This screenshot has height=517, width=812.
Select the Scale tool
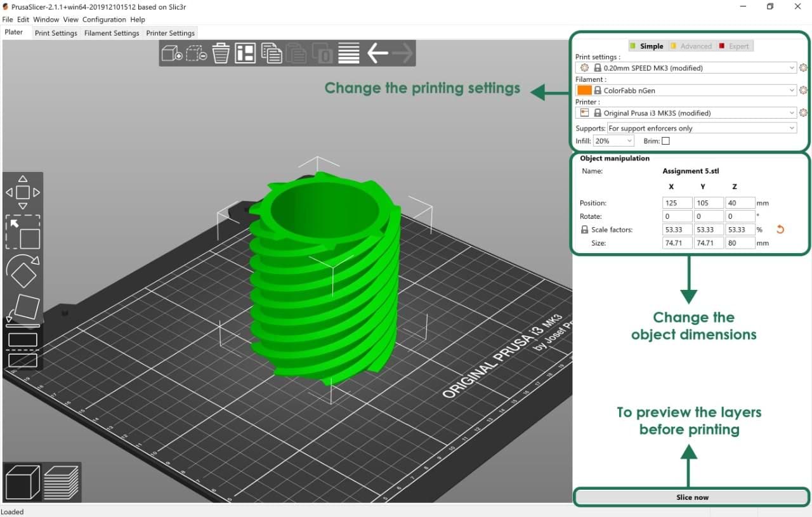click(23, 232)
